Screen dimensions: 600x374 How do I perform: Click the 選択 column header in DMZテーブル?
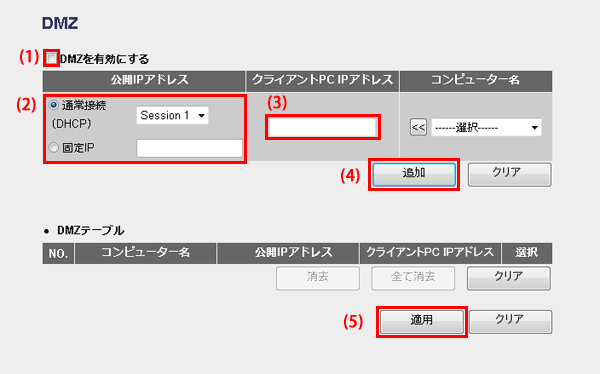527,253
